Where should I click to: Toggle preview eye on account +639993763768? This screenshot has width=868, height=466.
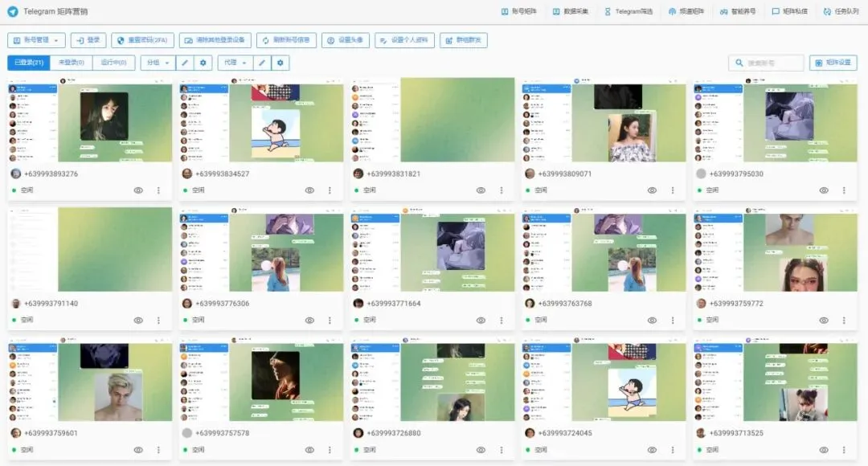coord(652,320)
